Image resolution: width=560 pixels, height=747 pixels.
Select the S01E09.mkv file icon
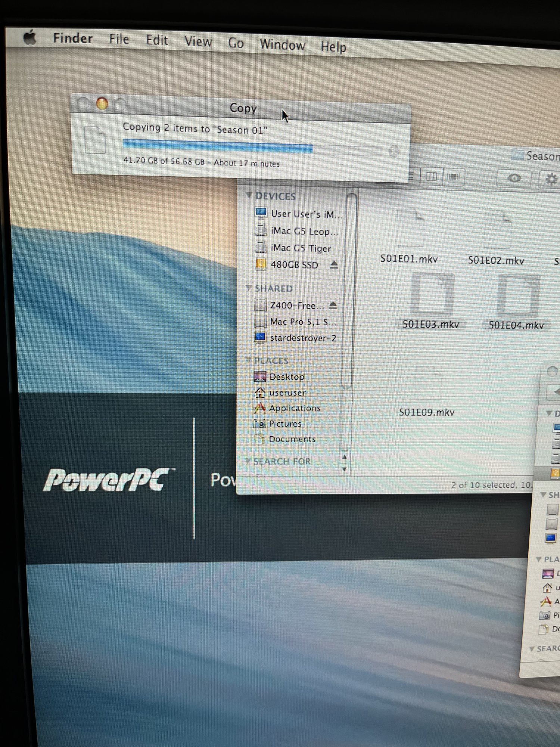pos(428,384)
